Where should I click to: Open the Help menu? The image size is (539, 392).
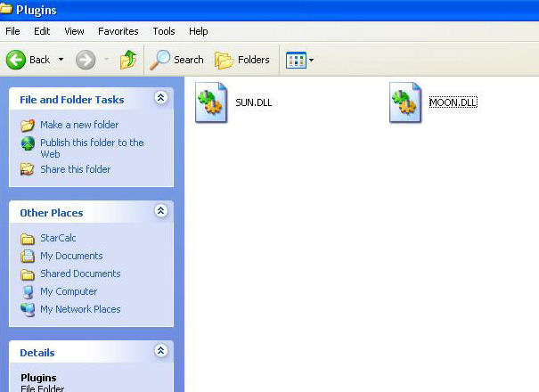click(199, 31)
